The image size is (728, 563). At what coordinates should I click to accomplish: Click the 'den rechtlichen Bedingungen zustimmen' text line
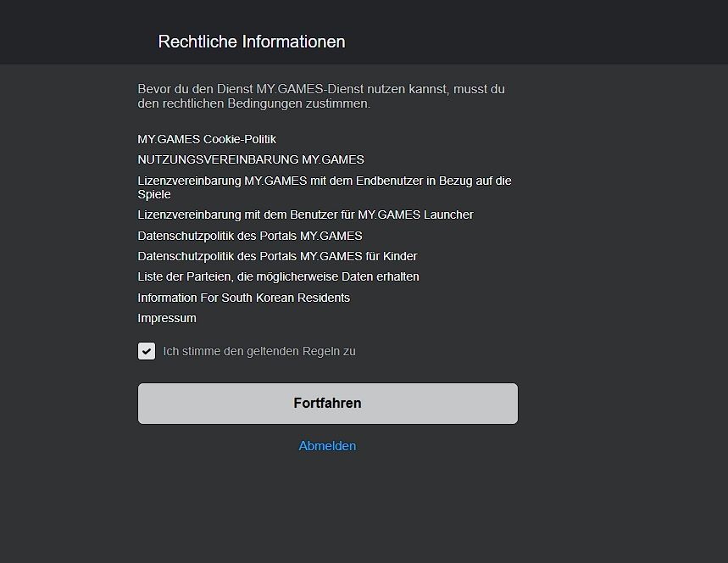(x=254, y=103)
